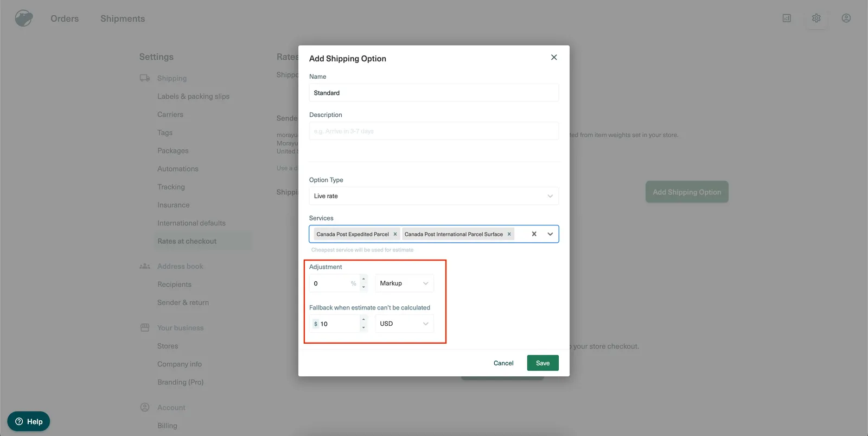This screenshot has width=868, height=436.
Task: Open the Option Type Live rate dropdown
Action: 433,196
